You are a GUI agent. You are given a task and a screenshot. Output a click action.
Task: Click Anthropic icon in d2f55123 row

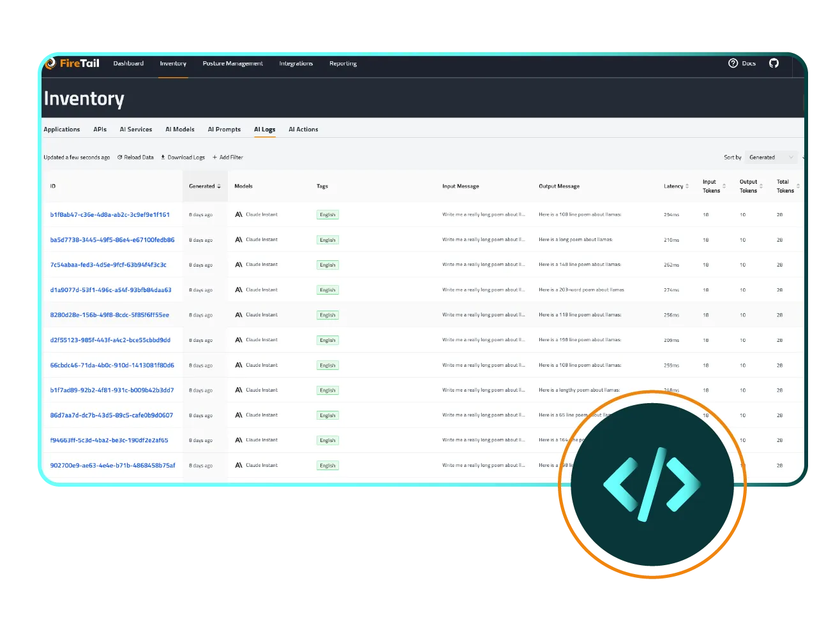pos(239,340)
